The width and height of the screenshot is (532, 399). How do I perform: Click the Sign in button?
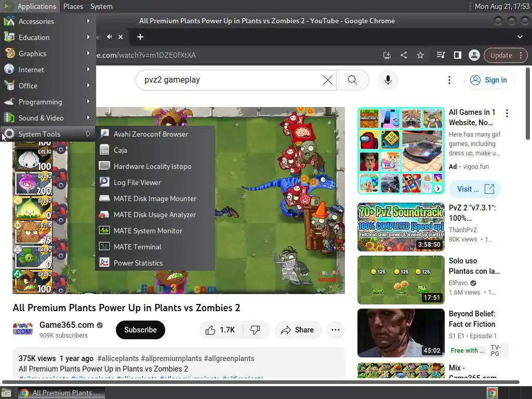(x=489, y=80)
